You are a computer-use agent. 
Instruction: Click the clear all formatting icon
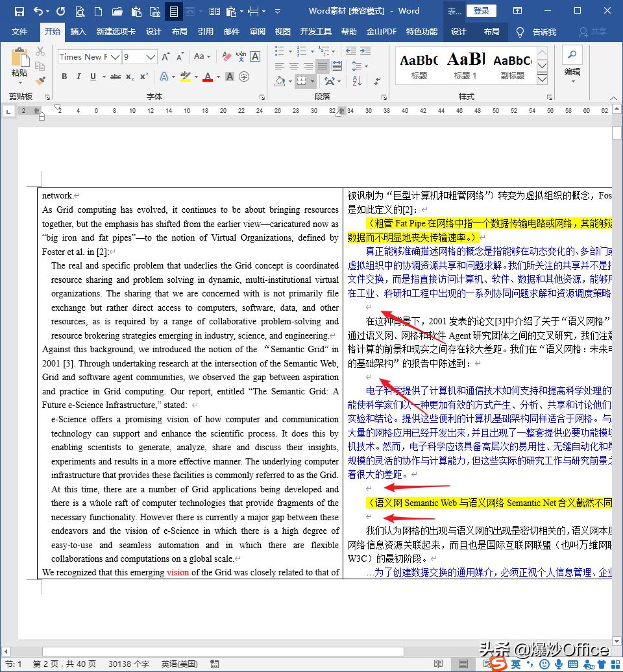point(226,56)
